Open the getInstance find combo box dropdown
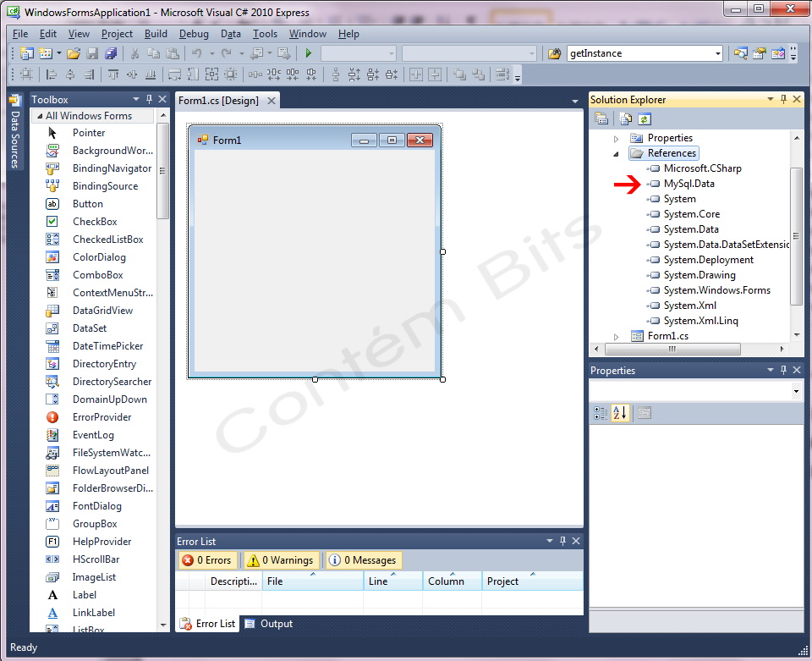 click(x=718, y=53)
